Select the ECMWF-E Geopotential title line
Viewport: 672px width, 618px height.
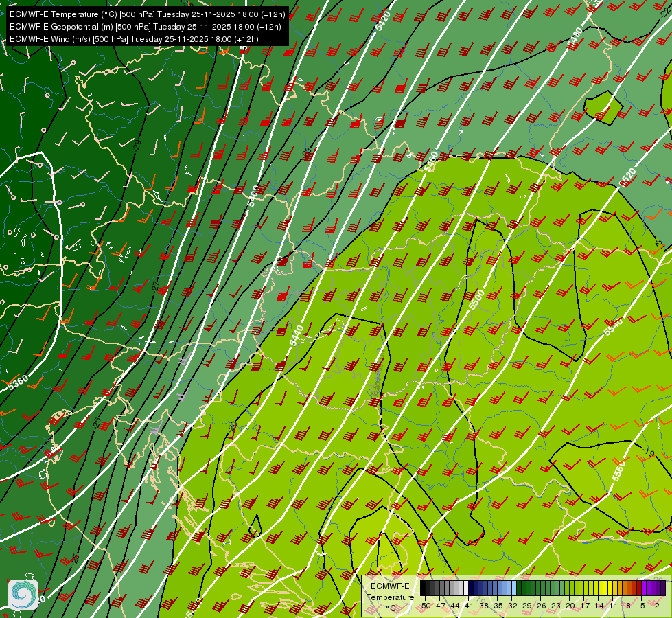pos(146,27)
